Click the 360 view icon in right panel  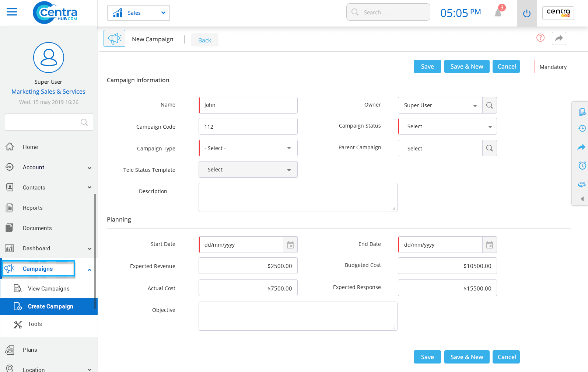[x=582, y=184]
